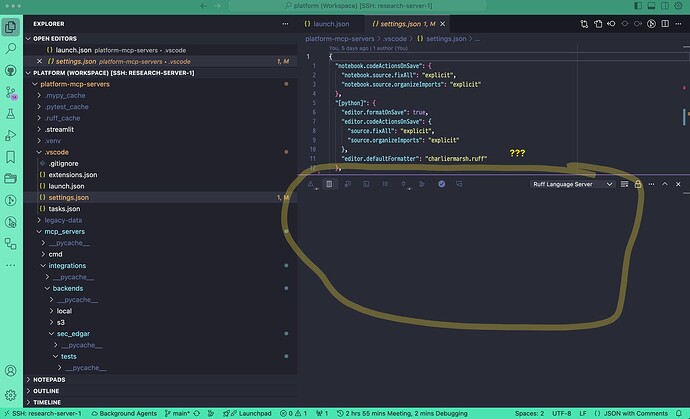Change JSON with Comments language mode
690x419 pixels.
[x=631, y=413]
